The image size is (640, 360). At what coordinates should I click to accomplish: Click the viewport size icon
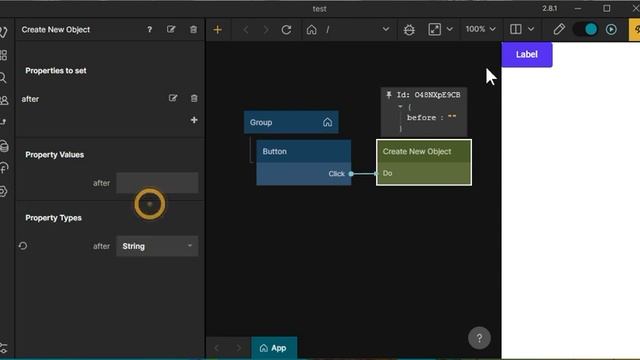coord(434,29)
